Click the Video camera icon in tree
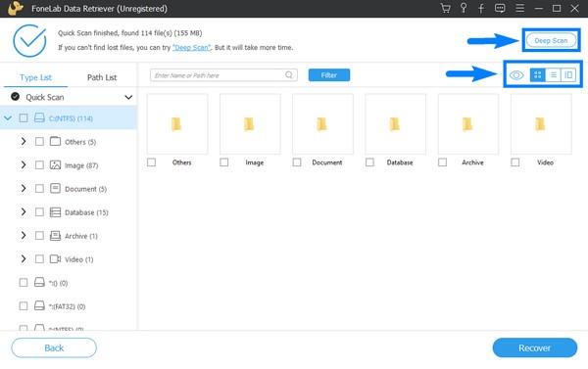Screen dimensions: 588x369 tap(55, 258)
